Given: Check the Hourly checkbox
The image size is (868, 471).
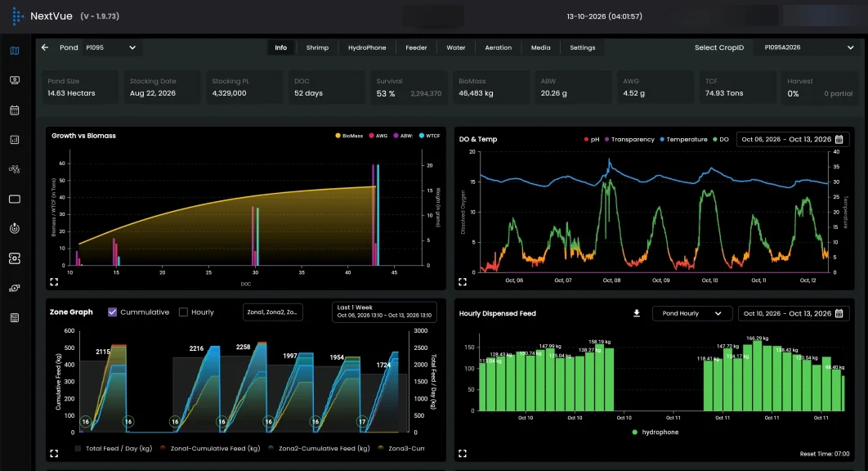Looking at the screenshot, I should tap(183, 312).
